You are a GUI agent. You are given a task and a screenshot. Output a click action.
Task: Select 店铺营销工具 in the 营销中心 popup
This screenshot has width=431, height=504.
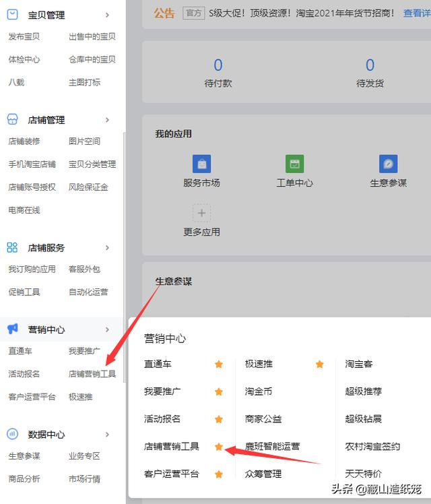click(x=172, y=447)
